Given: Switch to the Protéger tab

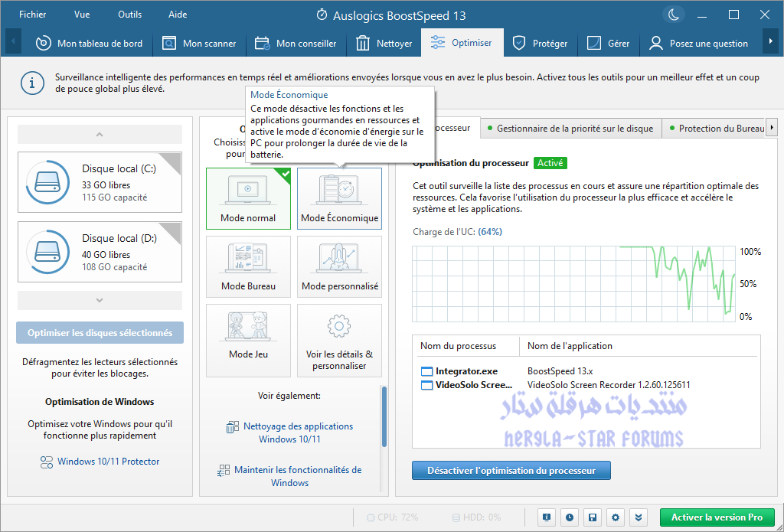Looking at the screenshot, I should point(540,44).
